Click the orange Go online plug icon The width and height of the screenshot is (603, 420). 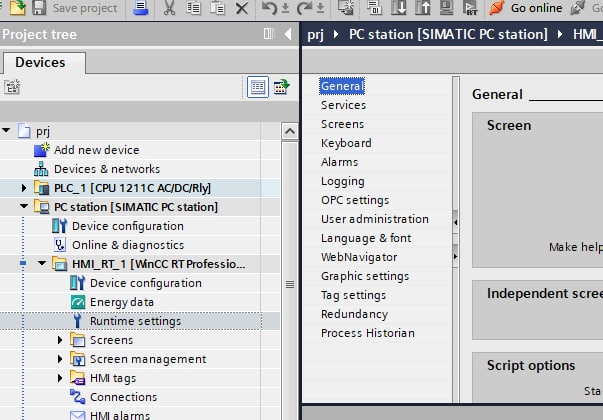point(496,8)
